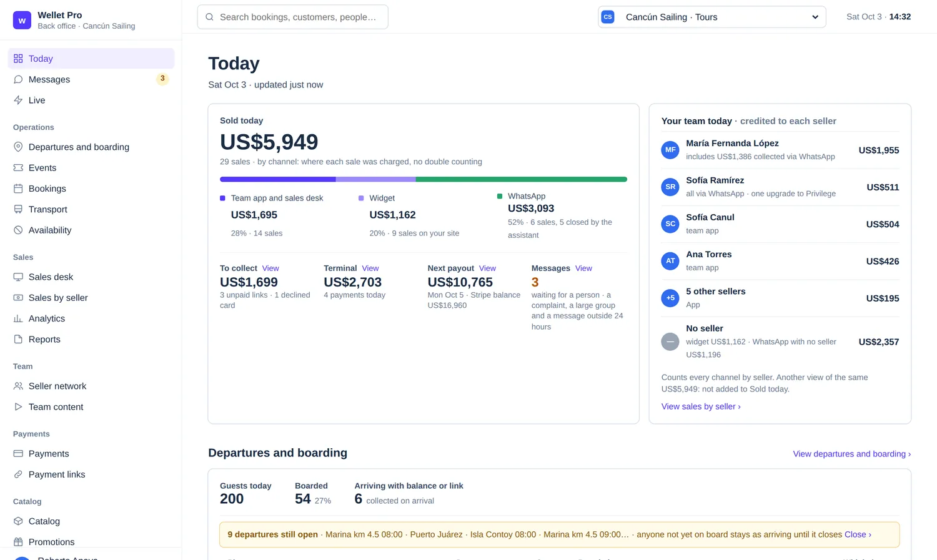
Task: Open View link next to Next payout
Action: pyautogui.click(x=487, y=268)
